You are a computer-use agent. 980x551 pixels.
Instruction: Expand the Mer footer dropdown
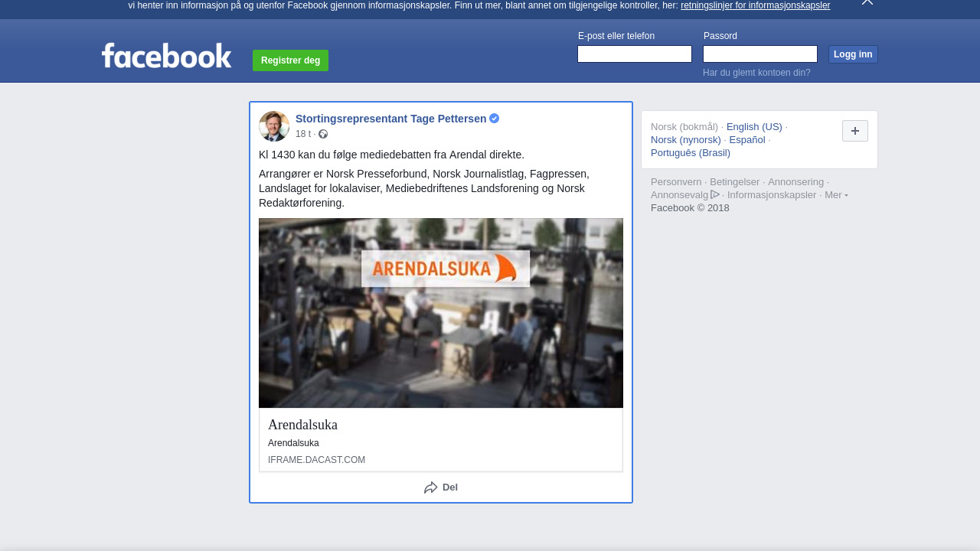click(836, 195)
